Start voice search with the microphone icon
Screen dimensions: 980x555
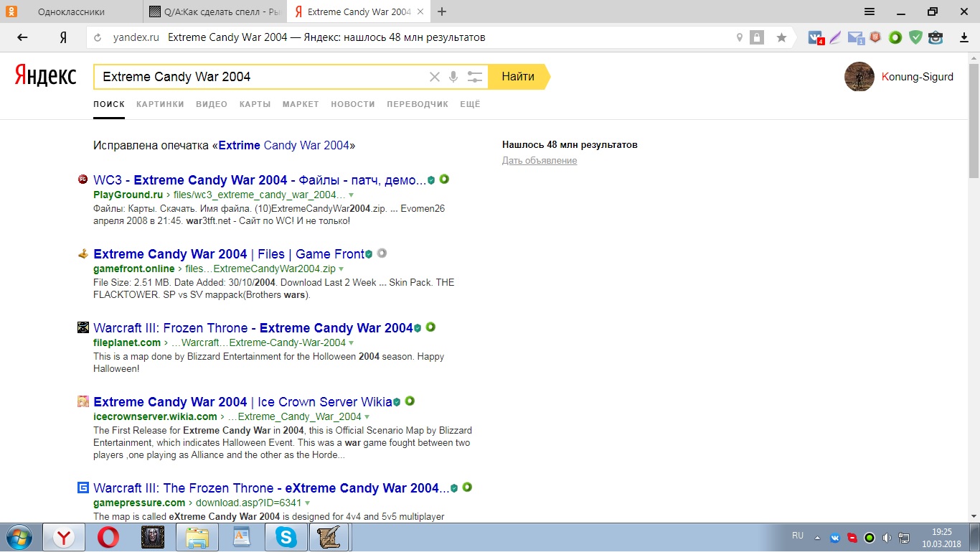pos(453,77)
